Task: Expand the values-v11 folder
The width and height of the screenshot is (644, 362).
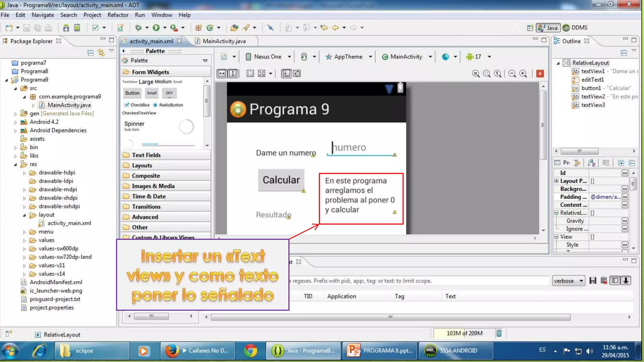Action: point(25,266)
